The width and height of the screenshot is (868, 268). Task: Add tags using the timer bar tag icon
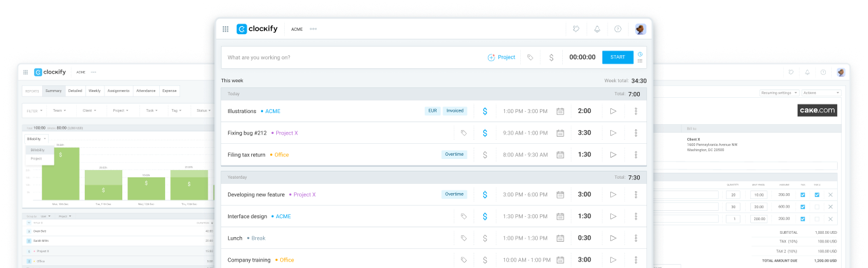[530, 57]
